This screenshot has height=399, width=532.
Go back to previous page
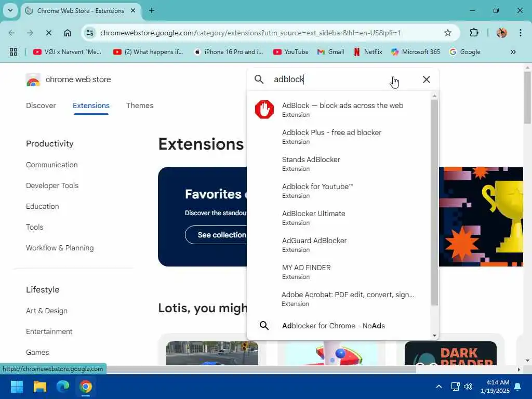pyautogui.click(x=11, y=33)
